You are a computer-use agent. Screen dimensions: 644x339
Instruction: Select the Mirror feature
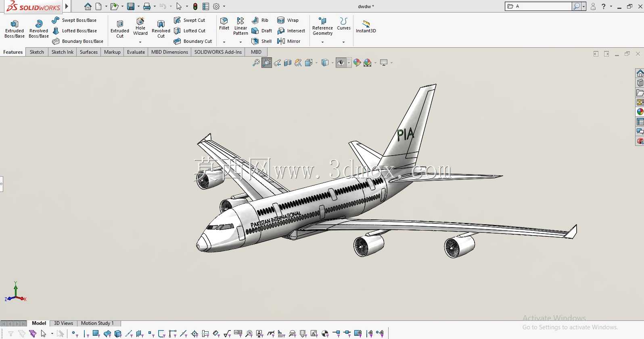click(289, 41)
